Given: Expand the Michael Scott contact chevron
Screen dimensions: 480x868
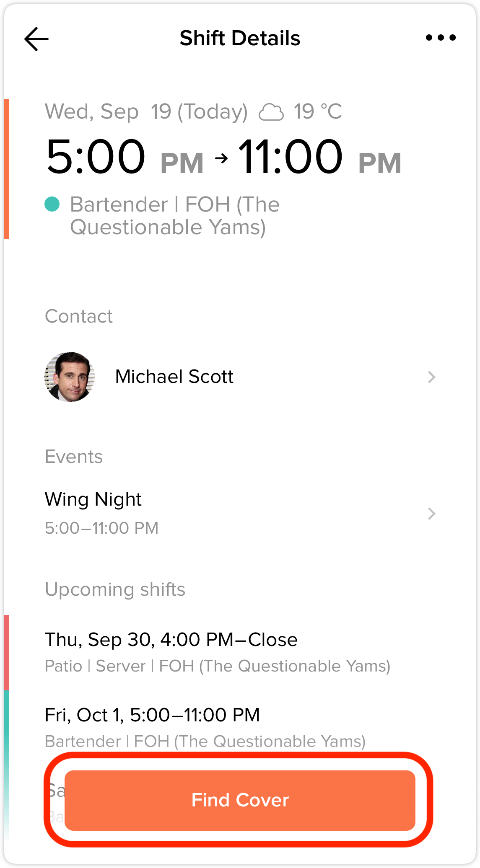Looking at the screenshot, I should (x=432, y=377).
